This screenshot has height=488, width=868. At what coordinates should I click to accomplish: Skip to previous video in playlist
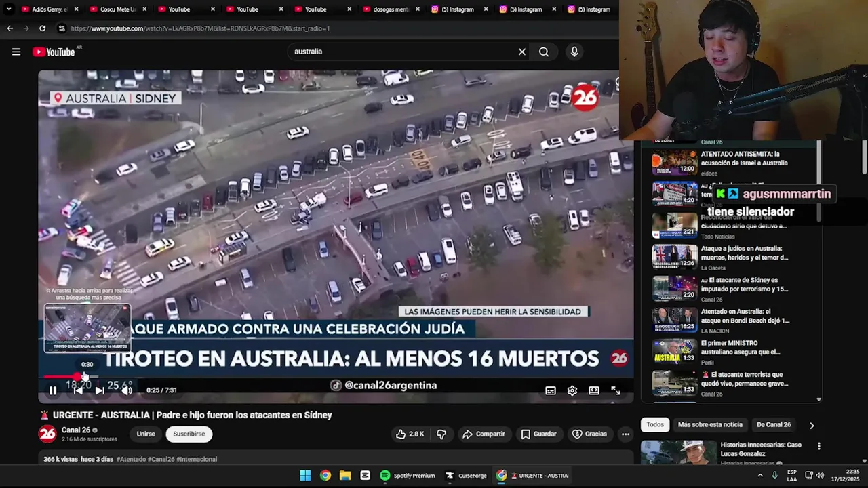point(78,390)
